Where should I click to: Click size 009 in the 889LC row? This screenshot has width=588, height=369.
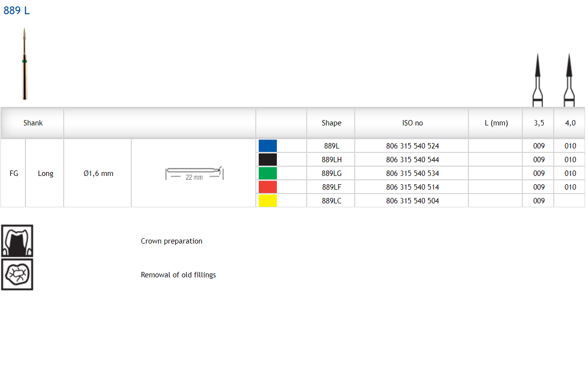(539, 201)
